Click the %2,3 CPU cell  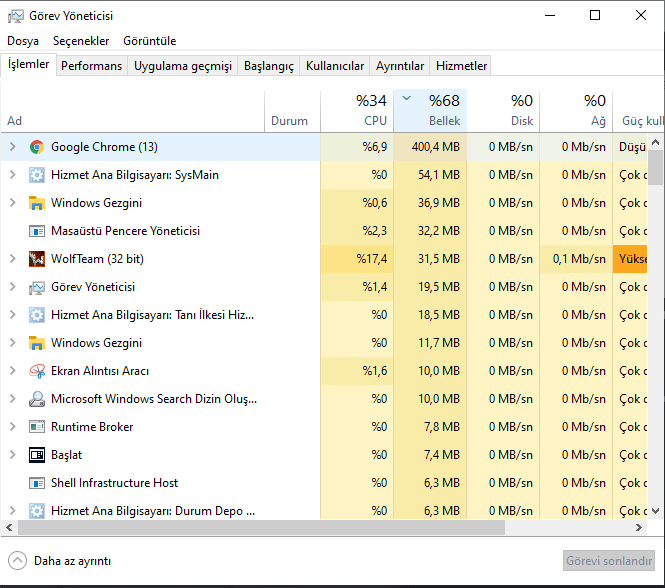(357, 231)
